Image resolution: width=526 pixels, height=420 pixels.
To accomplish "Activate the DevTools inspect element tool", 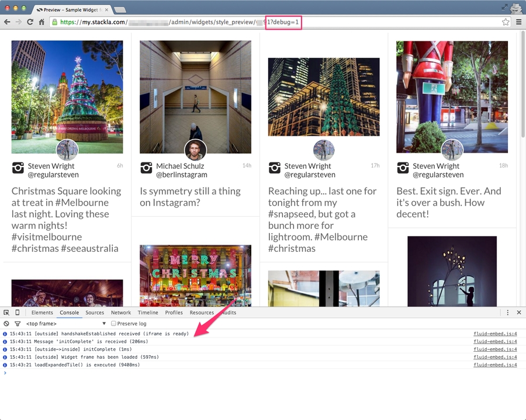I will pos(6,313).
